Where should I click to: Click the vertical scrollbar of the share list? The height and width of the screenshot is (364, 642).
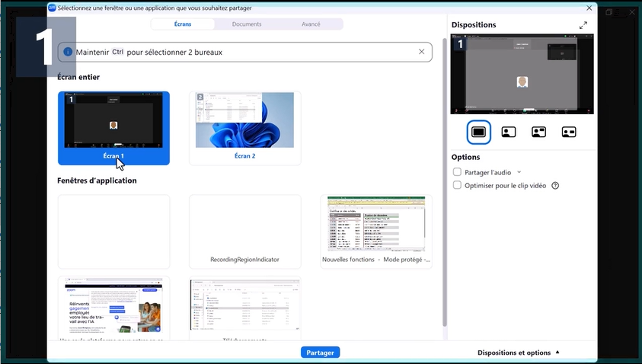click(x=445, y=182)
